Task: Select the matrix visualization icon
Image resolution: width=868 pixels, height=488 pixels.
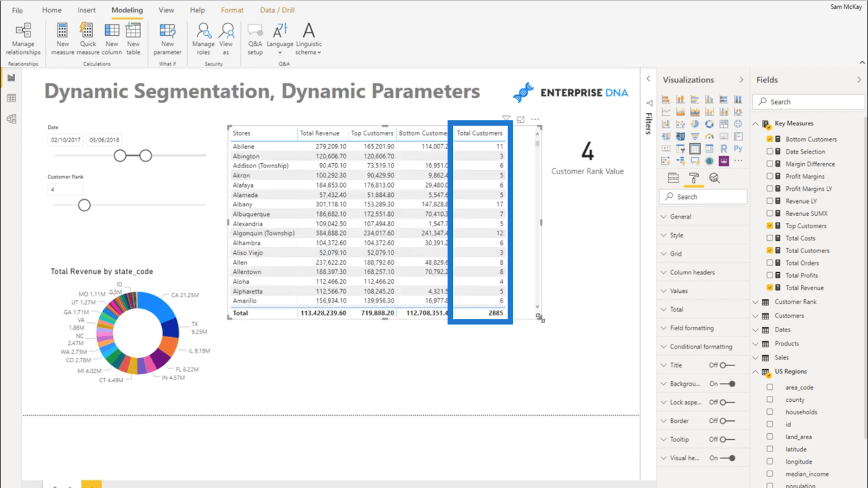Action: pyautogui.click(x=709, y=149)
